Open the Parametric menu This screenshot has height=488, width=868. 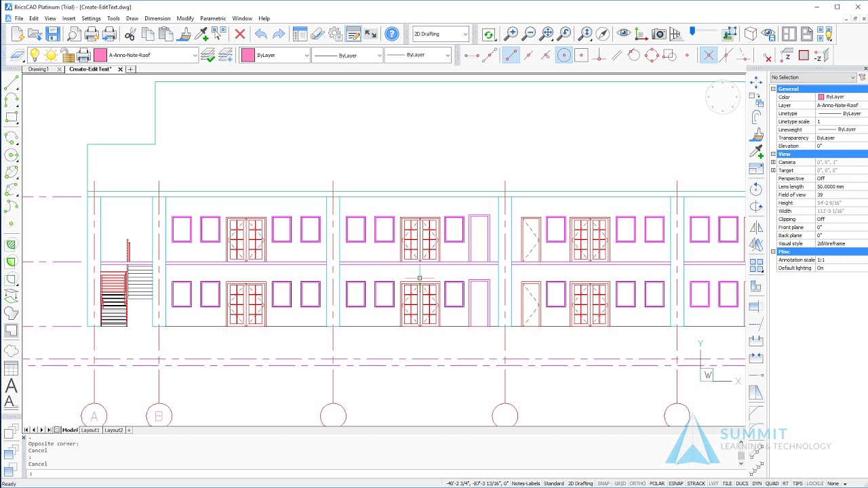213,18
